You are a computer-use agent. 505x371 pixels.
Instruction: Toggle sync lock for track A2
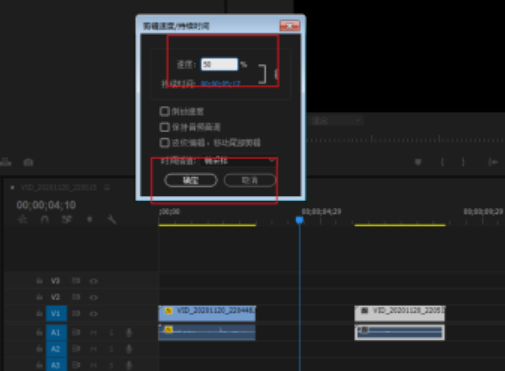(x=76, y=349)
